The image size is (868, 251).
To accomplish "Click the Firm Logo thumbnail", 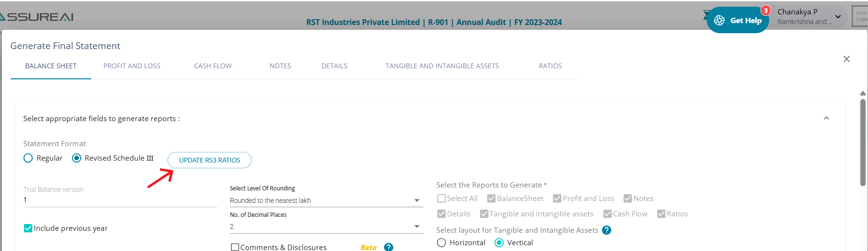I will point(861,16).
